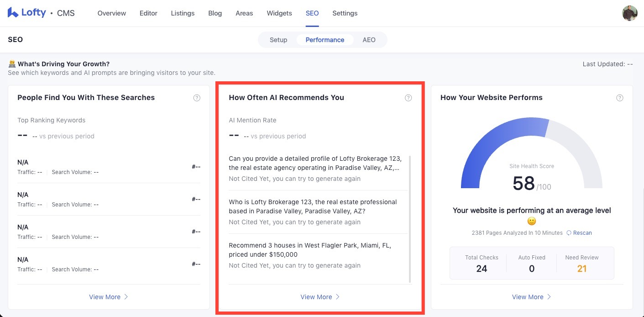Expand View More under Top Ranking Keywords

109,297
